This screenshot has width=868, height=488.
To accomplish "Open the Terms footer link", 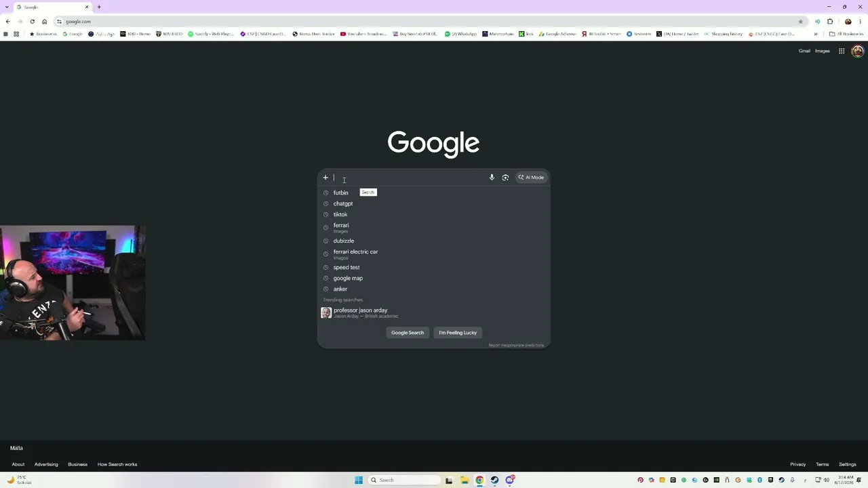I will click(x=823, y=464).
